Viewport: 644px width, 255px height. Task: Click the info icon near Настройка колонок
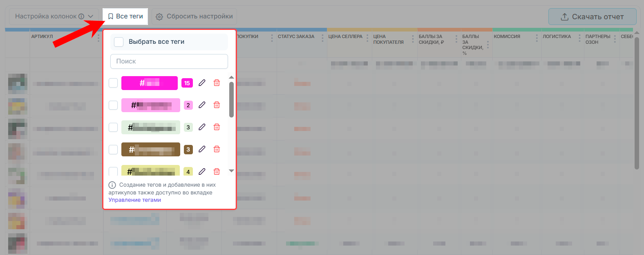[x=81, y=16]
